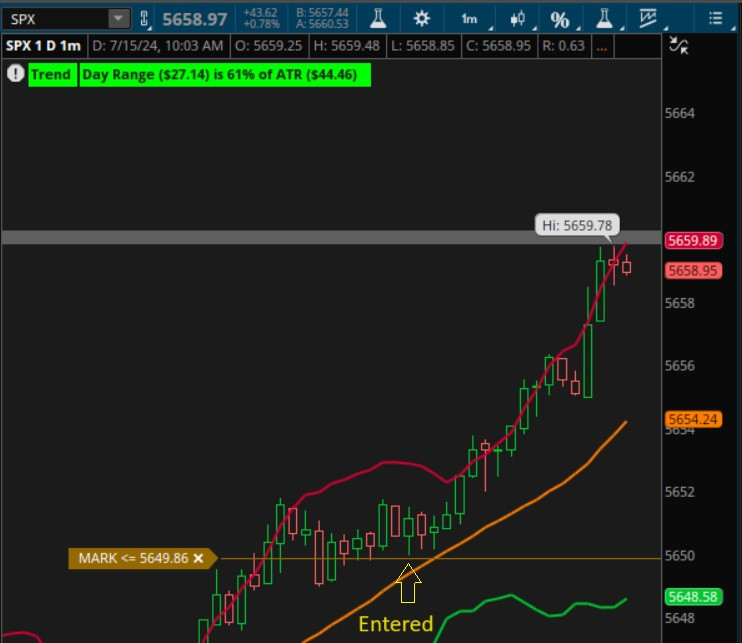Click the 5662 price axis label

click(x=680, y=177)
